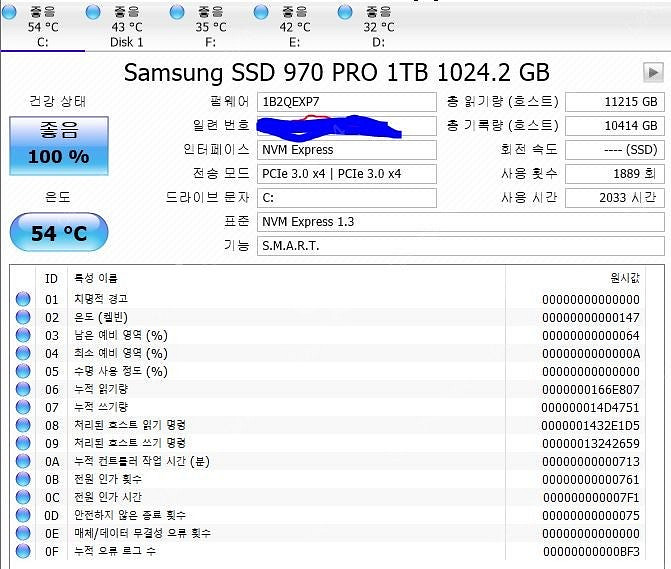The width and height of the screenshot is (671, 569).
Task: Click the drive title Samsung SSD 970 PRO 1TB
Action: [x=276, y=72]
